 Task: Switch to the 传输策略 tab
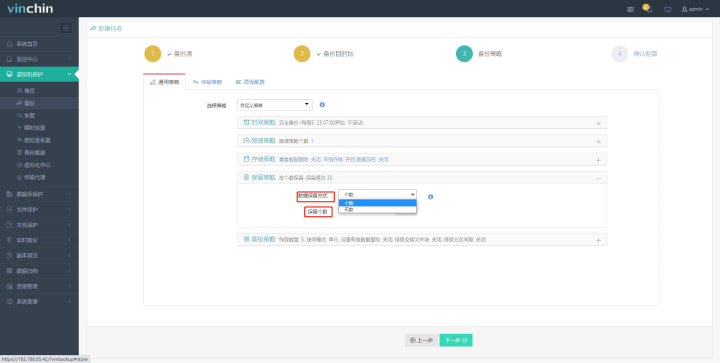coord(208,82)
